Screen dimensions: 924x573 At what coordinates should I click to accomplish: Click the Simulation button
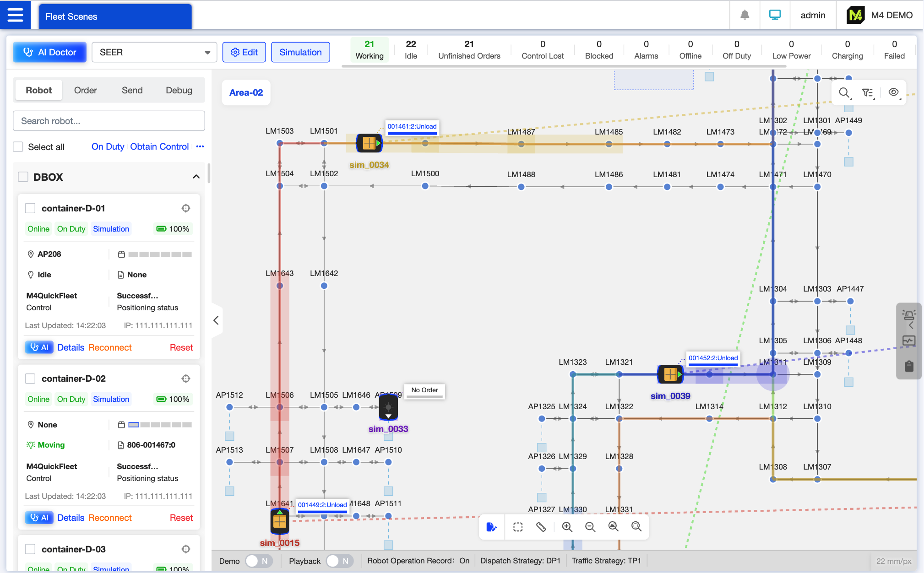click(300, 52)
